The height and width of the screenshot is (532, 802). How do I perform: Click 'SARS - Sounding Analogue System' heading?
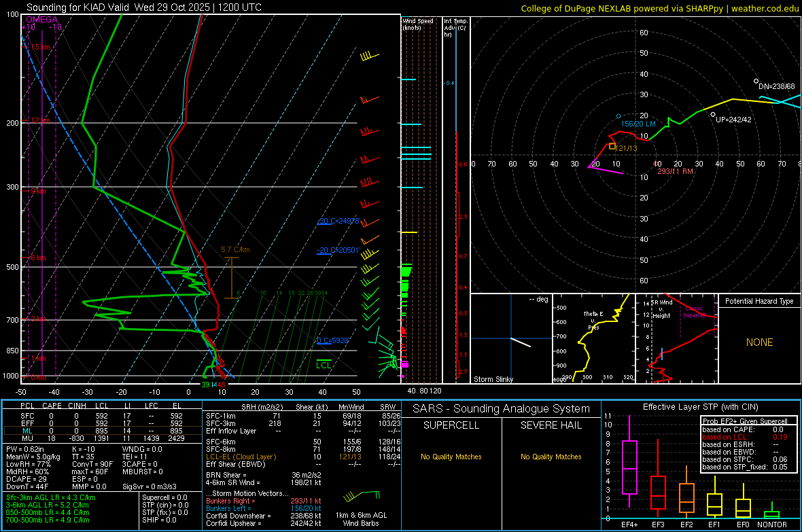coord(501,409)
